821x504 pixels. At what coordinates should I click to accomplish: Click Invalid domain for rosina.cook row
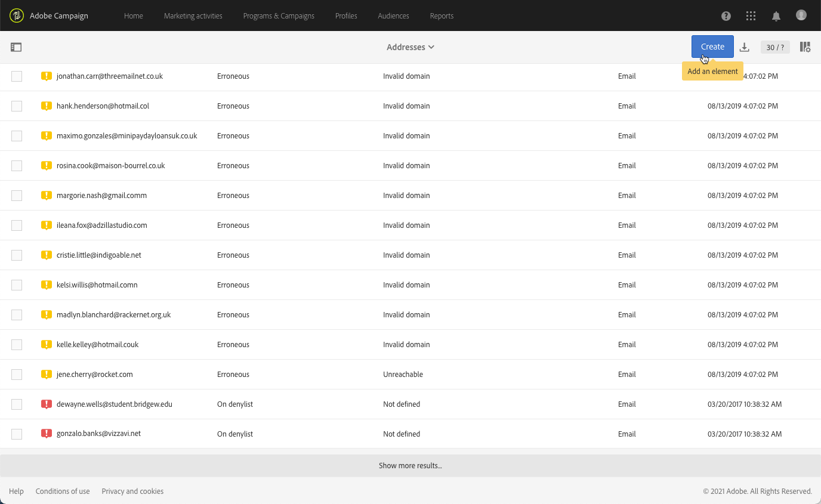(x=406, y=166)
